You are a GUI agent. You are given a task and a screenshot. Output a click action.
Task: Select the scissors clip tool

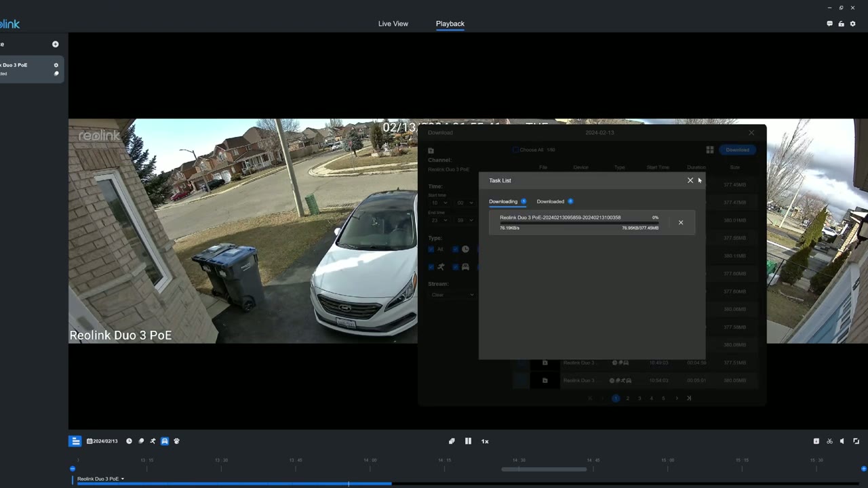[x=829, y=441]
